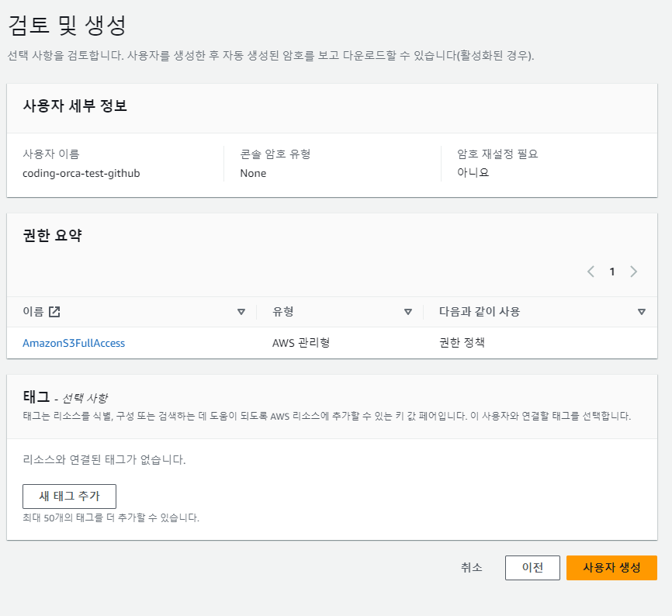
Task: Sort by the 유형 column arrow
Action: click(x=408, y=312)
